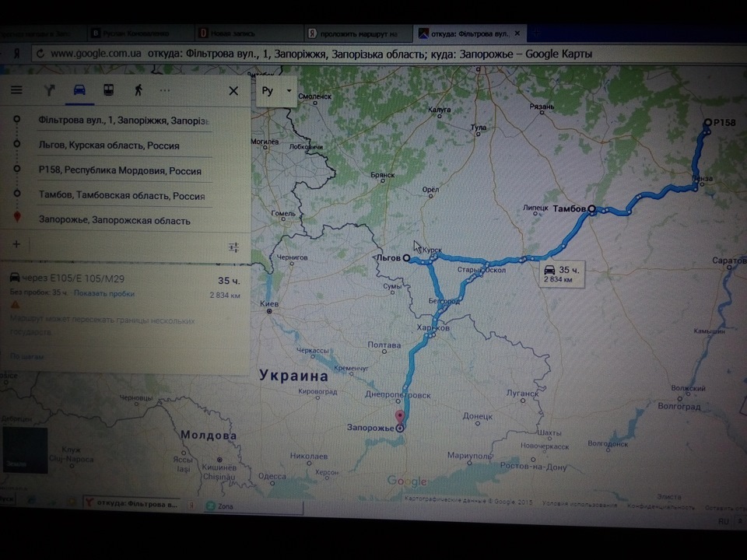This screenshot has height=560, width=747.
Task: Open a new browser tab
Action: pyautogui.click(x=537, y=33)
